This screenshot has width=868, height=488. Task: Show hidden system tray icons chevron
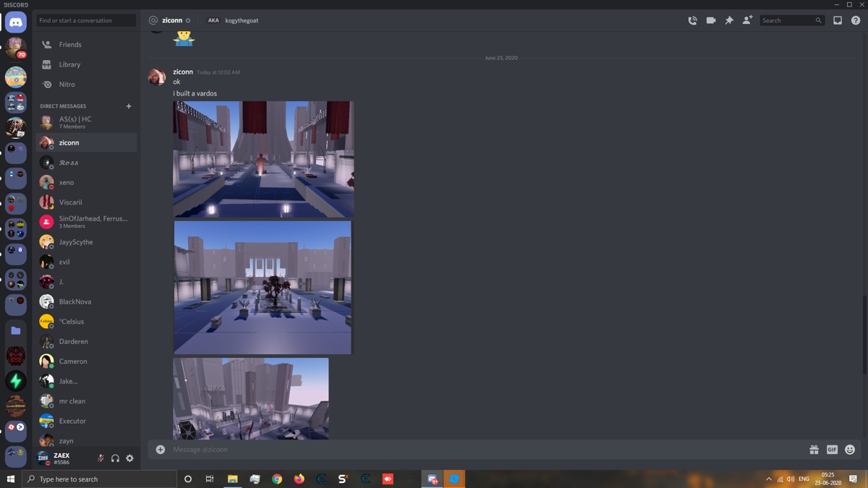point(768,479)
